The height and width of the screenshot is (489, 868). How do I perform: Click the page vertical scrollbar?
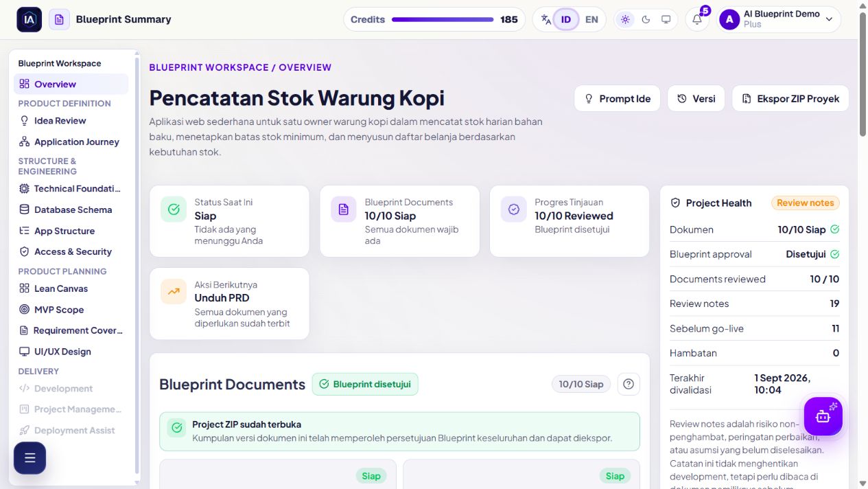coord(863,76)
